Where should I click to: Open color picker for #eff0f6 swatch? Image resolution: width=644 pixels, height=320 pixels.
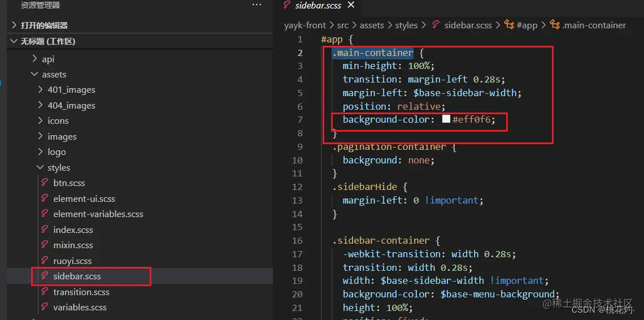446,119
